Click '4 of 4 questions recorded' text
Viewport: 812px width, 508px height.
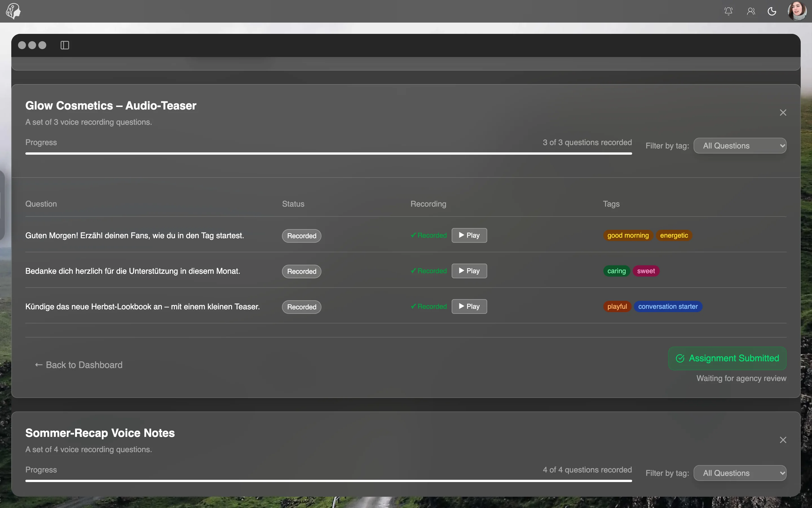point(587,470)
